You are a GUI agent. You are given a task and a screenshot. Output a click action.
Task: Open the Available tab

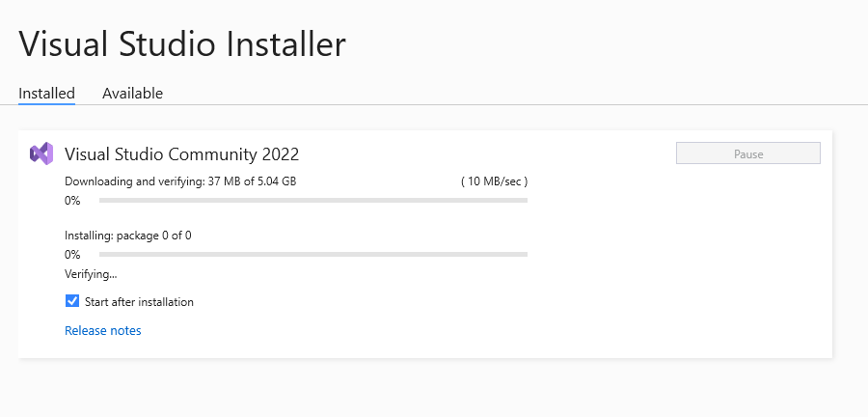[132, 93]
